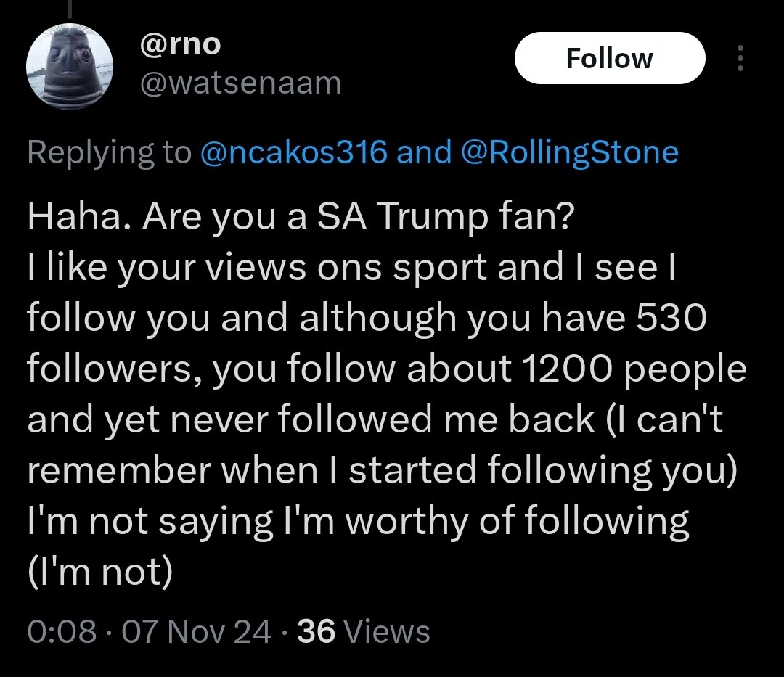Follow the @watsenaam account

coord(609,58)
